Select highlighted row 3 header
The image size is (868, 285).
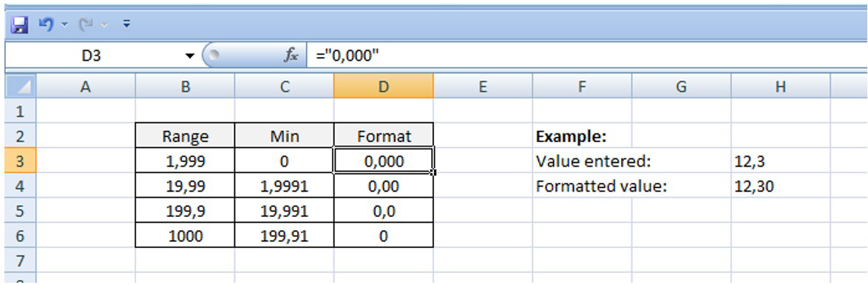tap(21, 161)
